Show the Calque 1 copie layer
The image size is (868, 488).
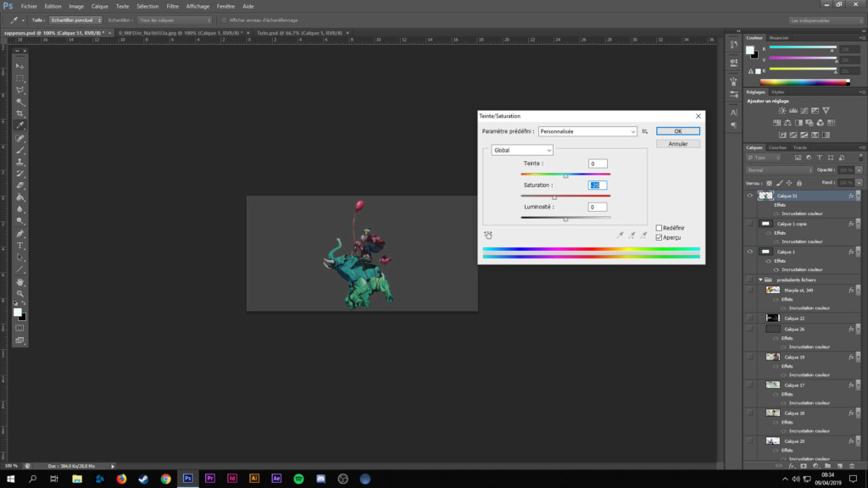750,224
